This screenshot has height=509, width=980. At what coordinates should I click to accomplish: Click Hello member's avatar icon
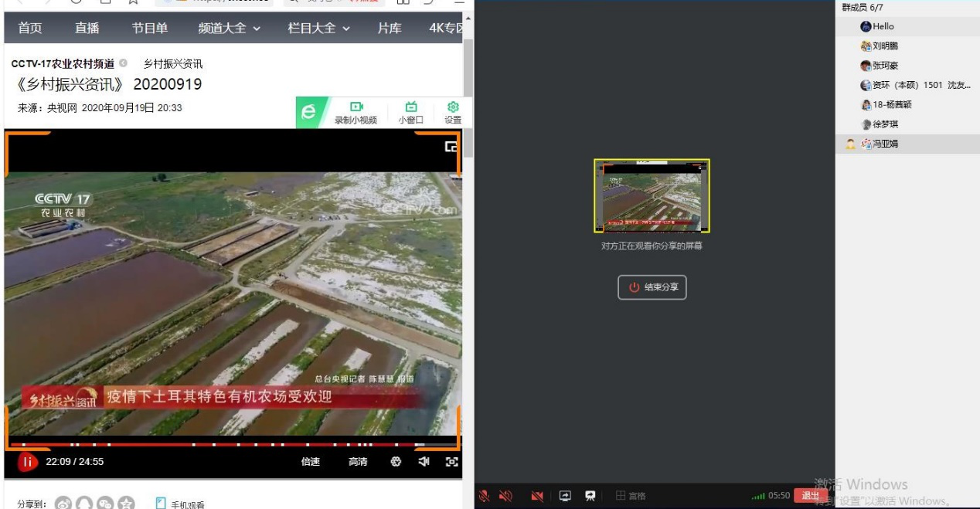(x=866, y=26)
